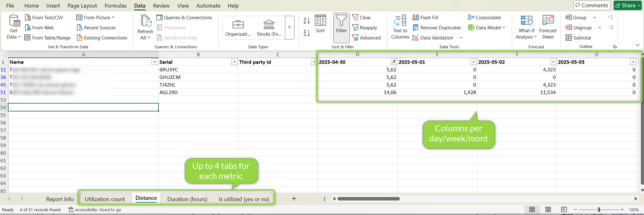Click Remove Duplicates
Screen dimensions: 644x215
pos(437,28)
